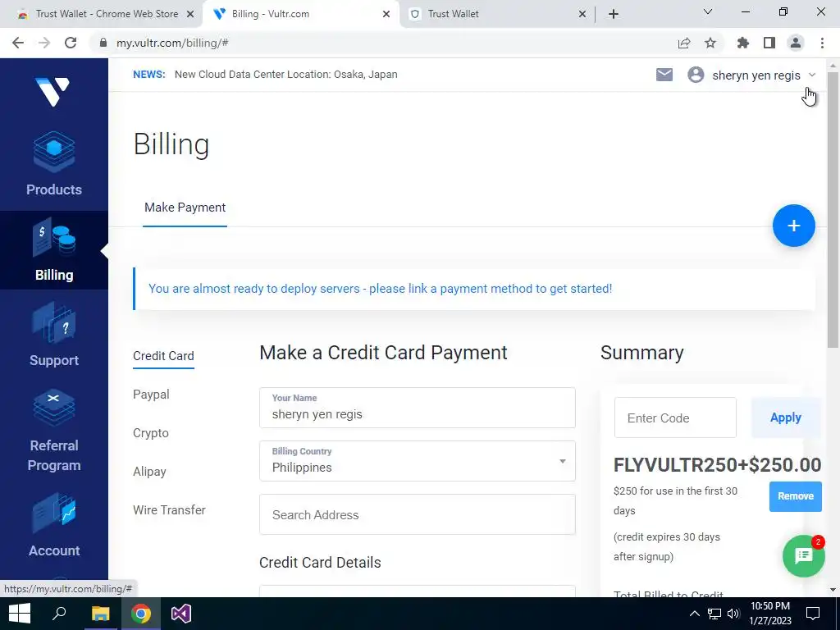
Task: Open the Chrome profile icon
Action: pos(796,43)
